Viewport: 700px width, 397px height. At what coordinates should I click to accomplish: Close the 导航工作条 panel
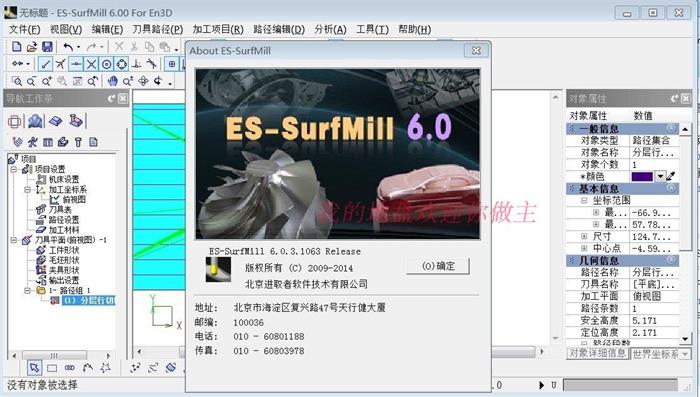(x=122, y=99)
